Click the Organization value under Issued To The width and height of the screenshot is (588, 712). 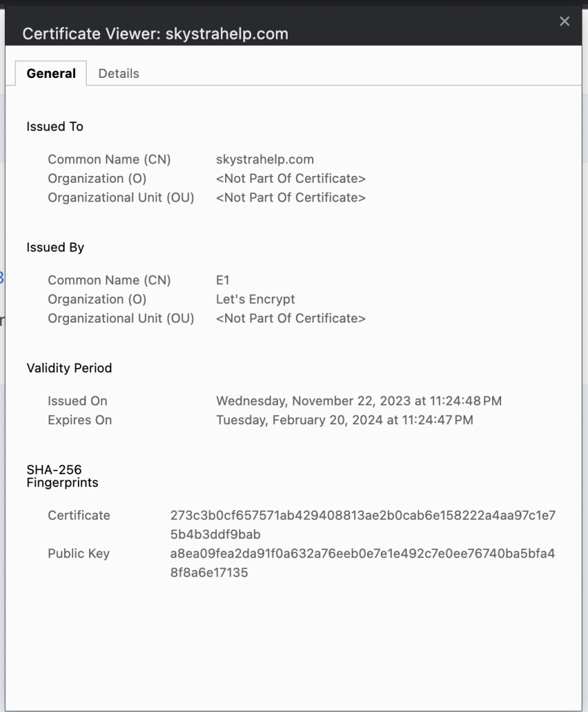point(291,179)
